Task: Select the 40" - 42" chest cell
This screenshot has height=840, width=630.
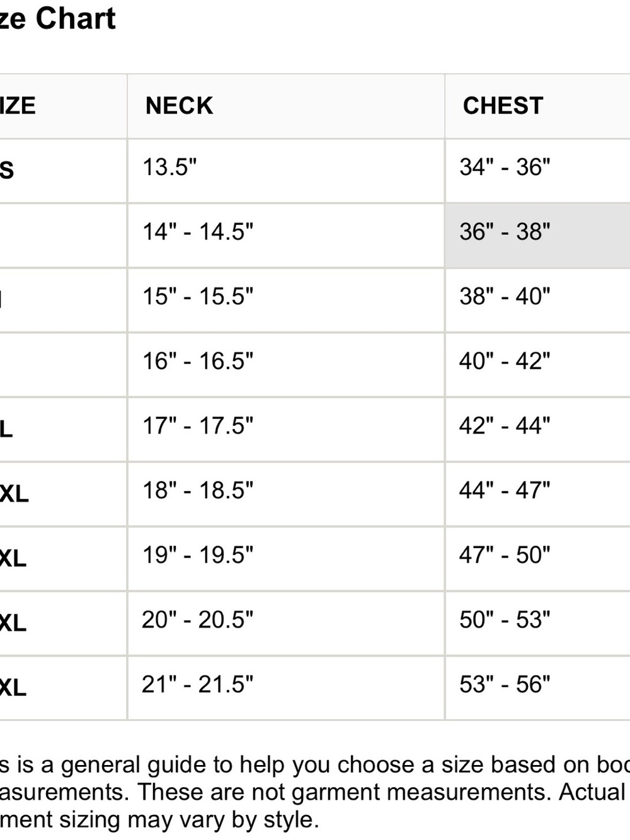Action: pos(537,365)
